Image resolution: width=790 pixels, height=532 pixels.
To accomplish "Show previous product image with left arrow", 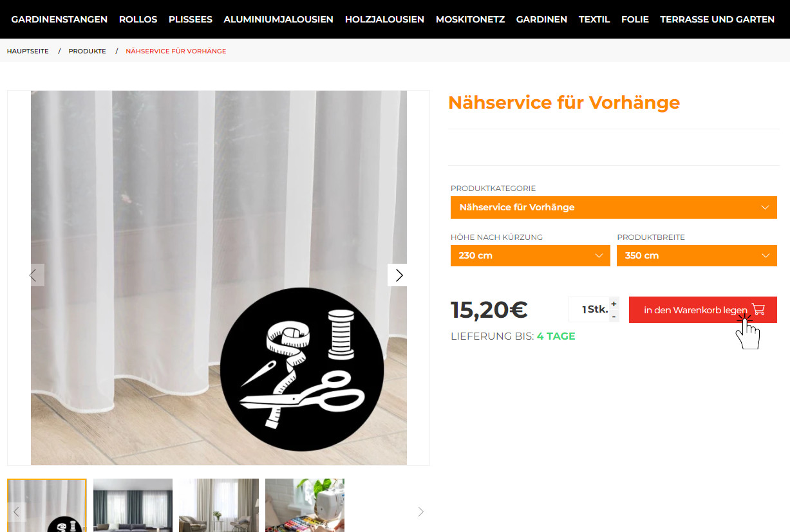I will tap(33, 275).
